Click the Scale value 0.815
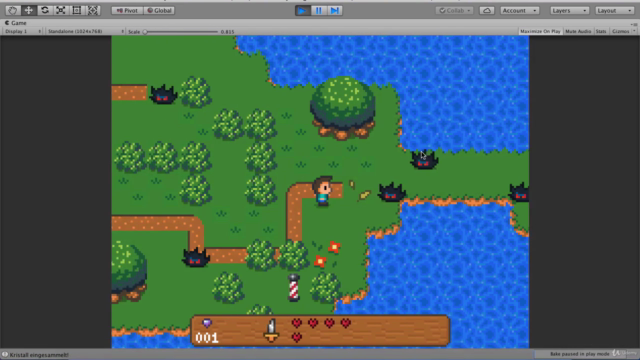This screenshot has width=640, height=360. point(227,32)
